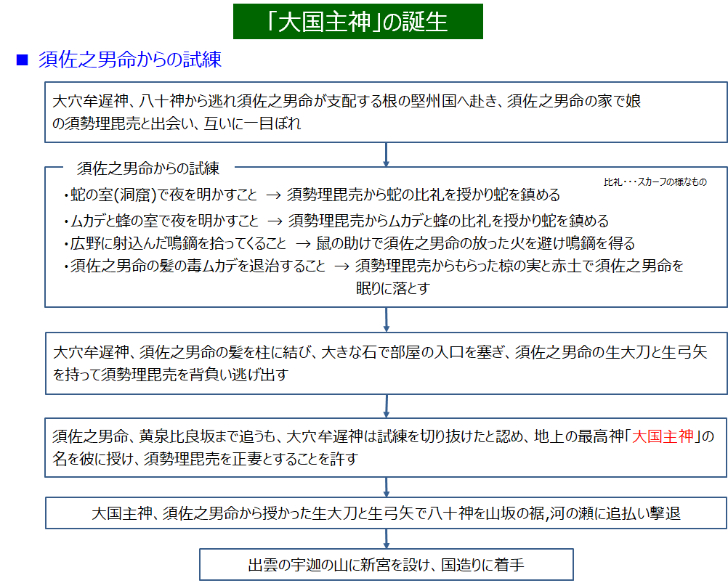Click the arrow above the 黄泉比良坂 box
Screen dimensions: 728x583
386,406
